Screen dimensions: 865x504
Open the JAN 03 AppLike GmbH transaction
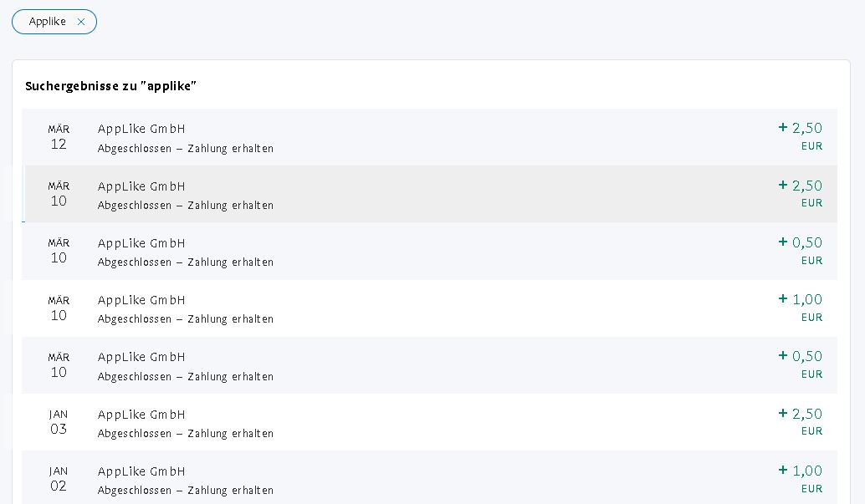click(x=429, y=422)
